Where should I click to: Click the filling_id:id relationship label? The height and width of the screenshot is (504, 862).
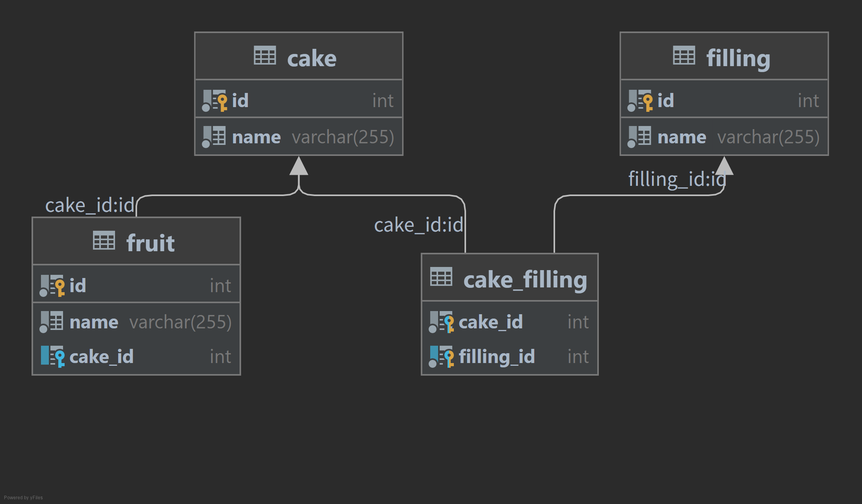(x=677, y=180)
